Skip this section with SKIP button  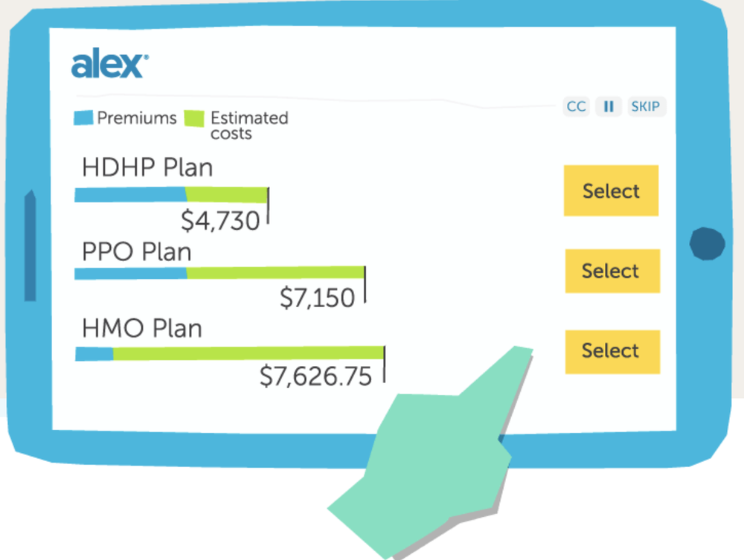646,106
